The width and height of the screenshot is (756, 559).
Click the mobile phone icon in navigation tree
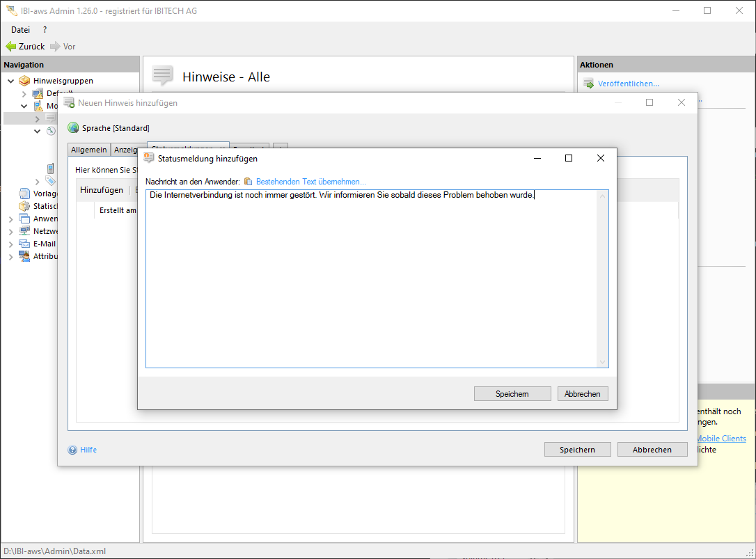pos(50,168)
